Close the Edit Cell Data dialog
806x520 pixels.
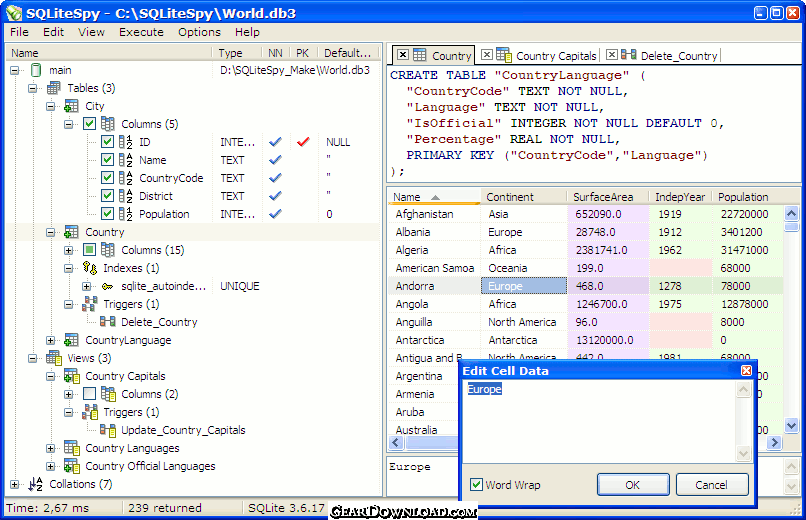point(746,370)
